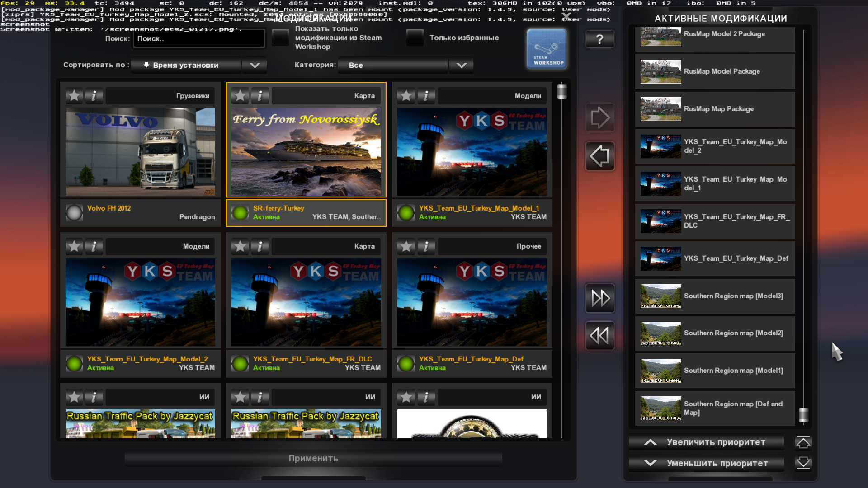Toggle show only Steam Workshop mods checkbox
This screenshot has height=488, width=868.
280,38
